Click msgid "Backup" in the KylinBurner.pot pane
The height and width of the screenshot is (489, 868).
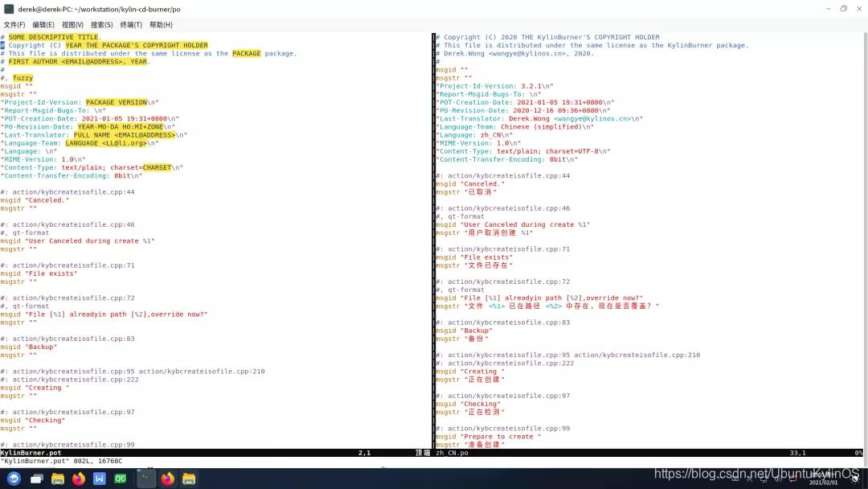click(29, 347)
